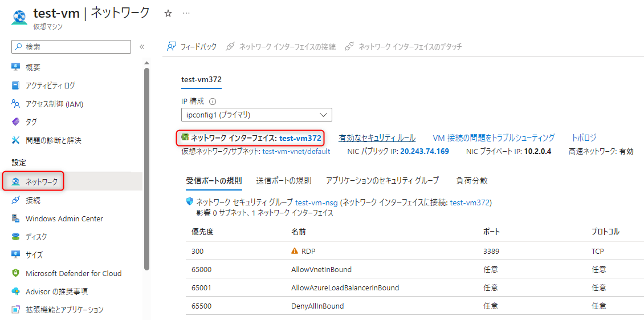Screen dimensions: 644x320
Task: Click the Windows Admin Center icon
Action: coord(15,218)
